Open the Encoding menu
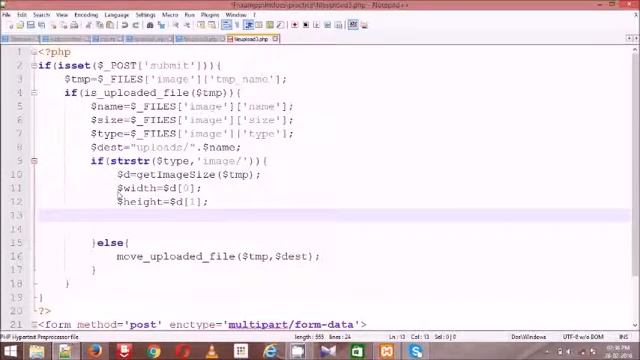This screenshot has height=360, width=640. (x=86, y=15)
